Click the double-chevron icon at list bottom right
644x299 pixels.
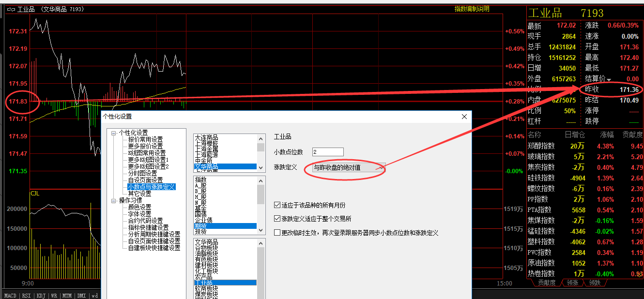(639, 274)
